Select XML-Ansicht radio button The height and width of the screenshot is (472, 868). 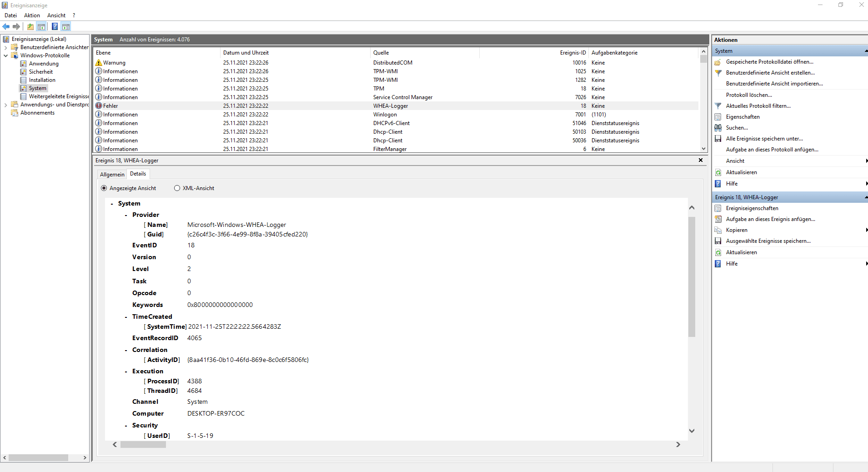[x=177, y=188]
